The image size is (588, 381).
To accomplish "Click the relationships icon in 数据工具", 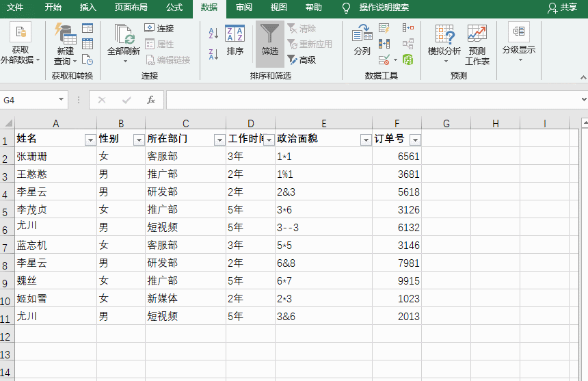I will (408, 44).
